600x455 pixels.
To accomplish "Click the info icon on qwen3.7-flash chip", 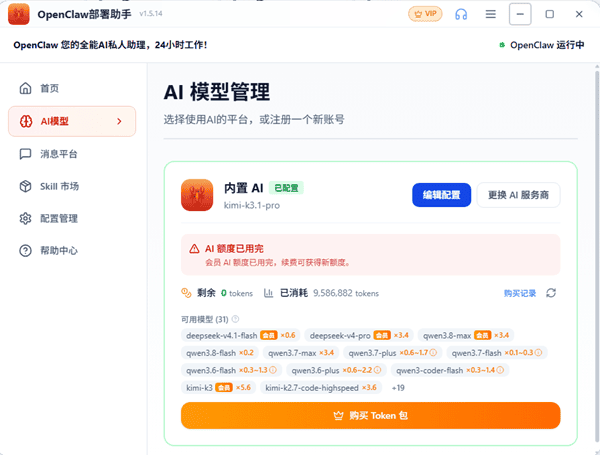I will (538, 352).
